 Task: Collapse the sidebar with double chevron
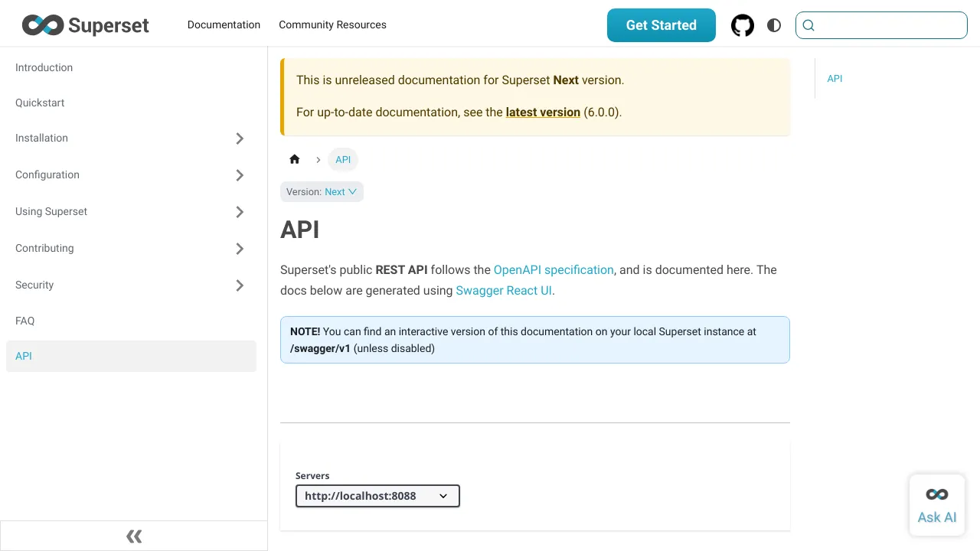pyautogui.click(x=134, y=536)
